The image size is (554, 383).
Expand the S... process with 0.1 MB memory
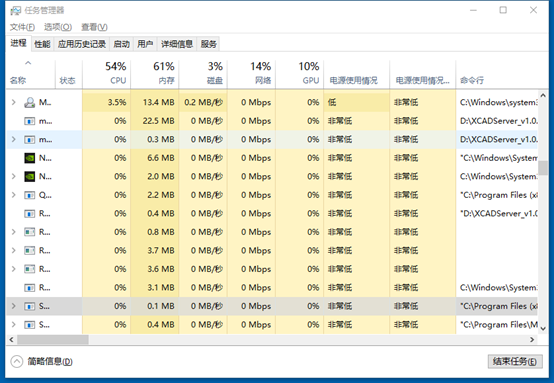[13, 306]
